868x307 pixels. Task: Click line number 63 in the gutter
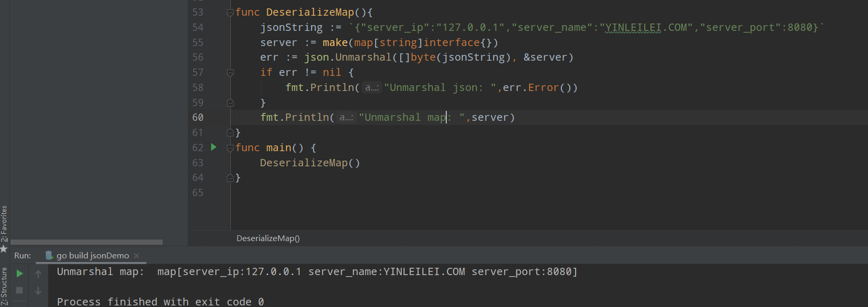(198, 163)
